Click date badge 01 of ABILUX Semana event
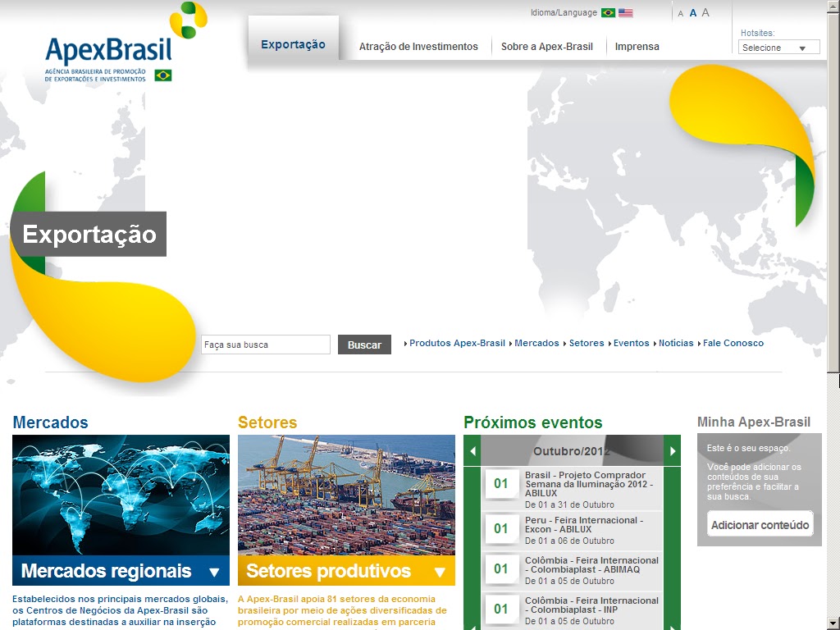The image size is (840, 630). [x=501, y=484]
